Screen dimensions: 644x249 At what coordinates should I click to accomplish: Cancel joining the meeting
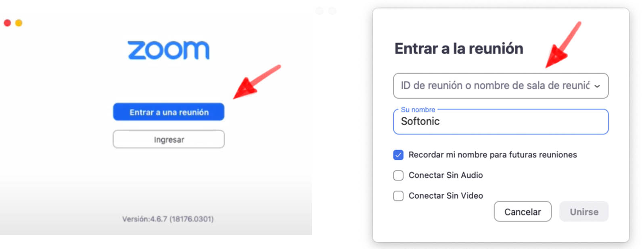coord(523,212)
